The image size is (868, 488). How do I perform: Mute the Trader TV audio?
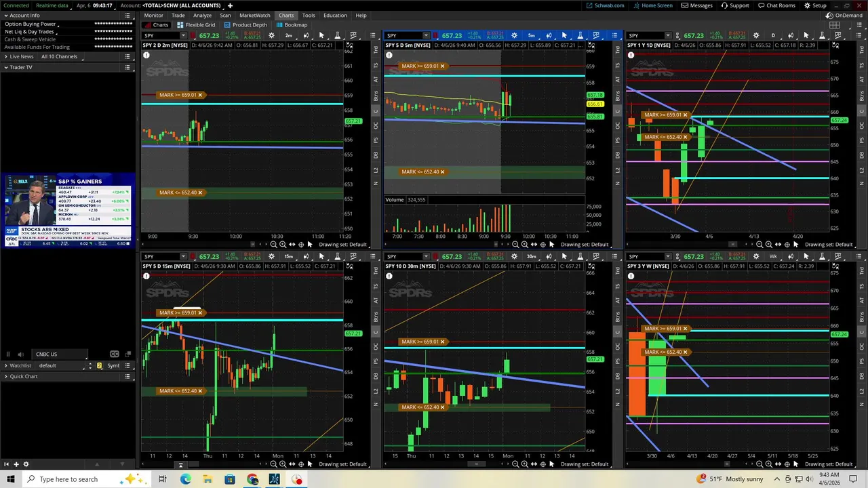coord(20,354)
